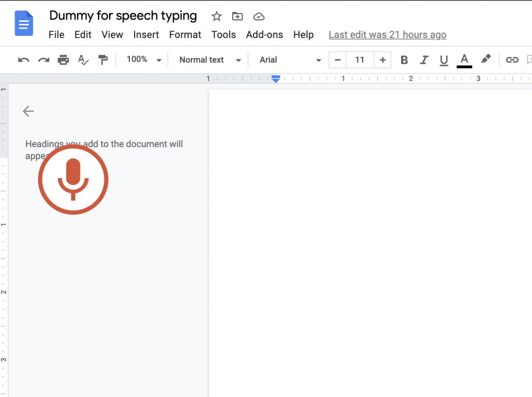Open the Format menu
The height and width of the screenshot is (397, 532).
click(185, 35)
